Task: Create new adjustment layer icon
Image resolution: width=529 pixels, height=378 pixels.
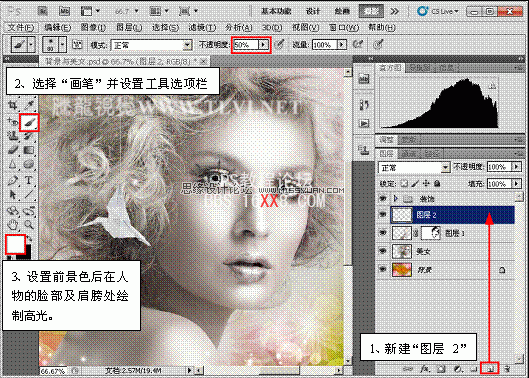Action: pos(458,369)
